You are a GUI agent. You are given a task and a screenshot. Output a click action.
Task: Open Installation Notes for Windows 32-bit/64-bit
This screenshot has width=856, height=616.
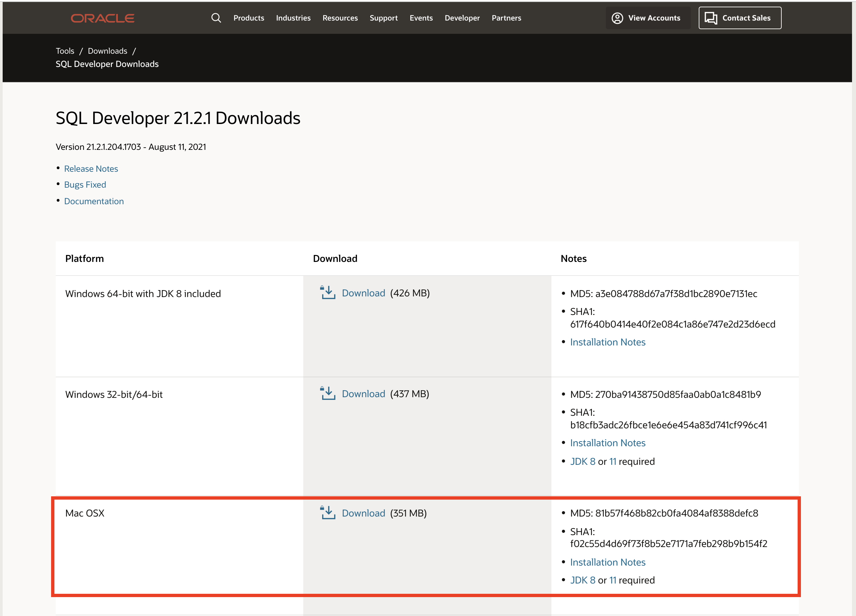coord(607,443)
